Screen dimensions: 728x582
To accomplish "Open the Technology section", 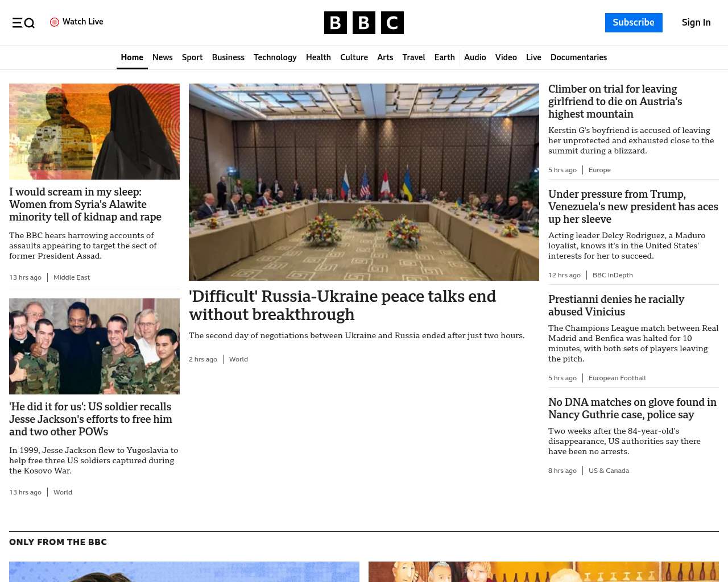I will pos(275,57).
